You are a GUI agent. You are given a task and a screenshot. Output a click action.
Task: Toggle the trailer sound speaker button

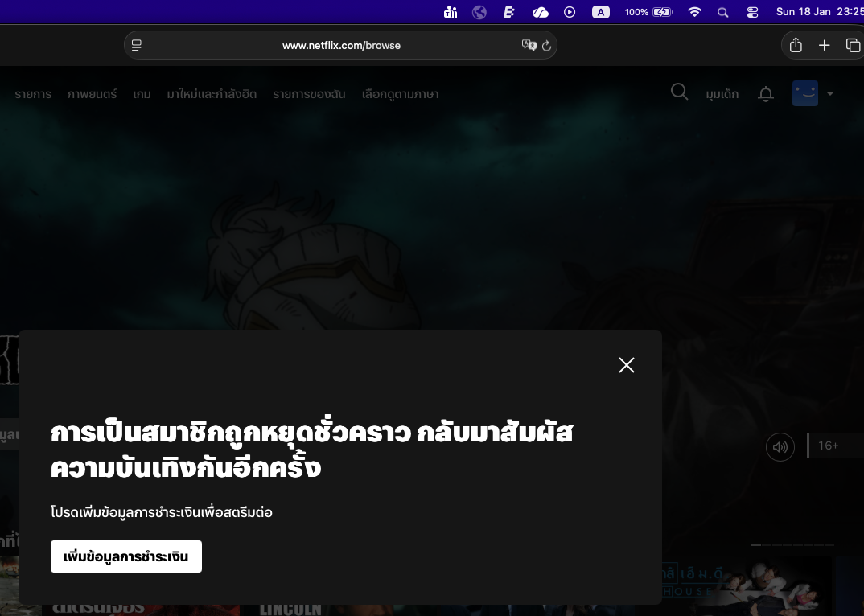pyautogui.click(x=780, y=447)
